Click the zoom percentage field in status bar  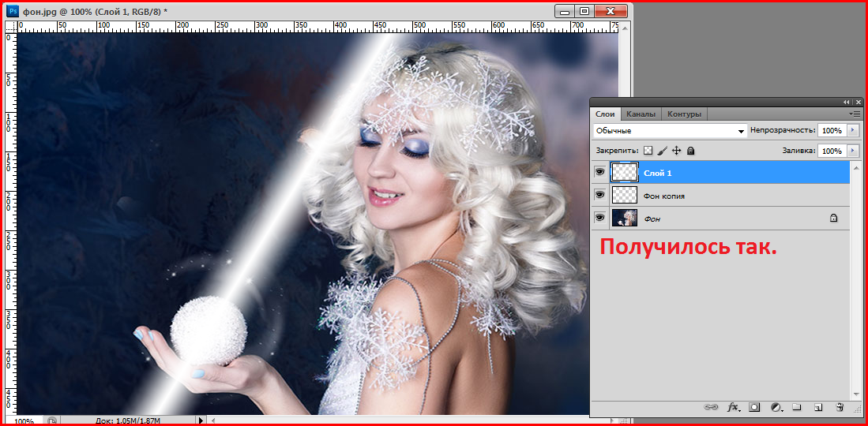point(23,421)
